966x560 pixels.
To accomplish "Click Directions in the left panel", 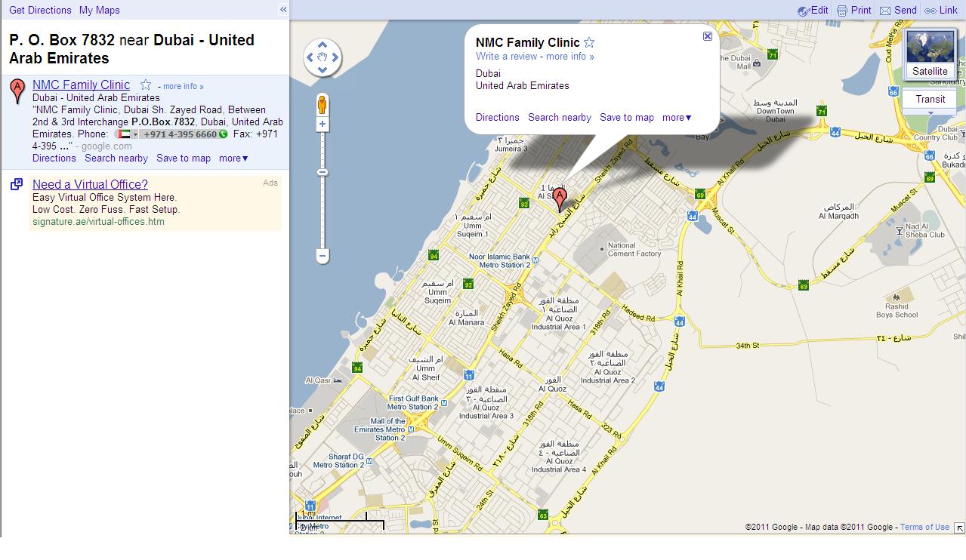I will (54, 158).
